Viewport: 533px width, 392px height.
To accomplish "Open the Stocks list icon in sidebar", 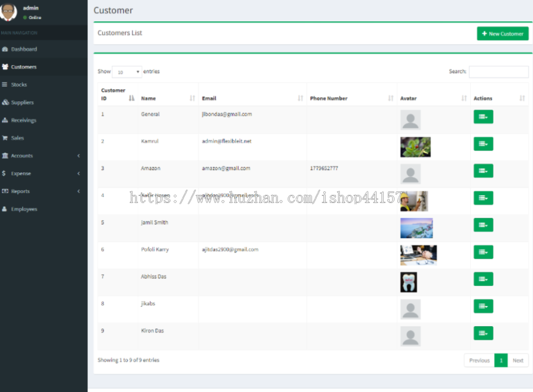I will [x=4, y=84].
